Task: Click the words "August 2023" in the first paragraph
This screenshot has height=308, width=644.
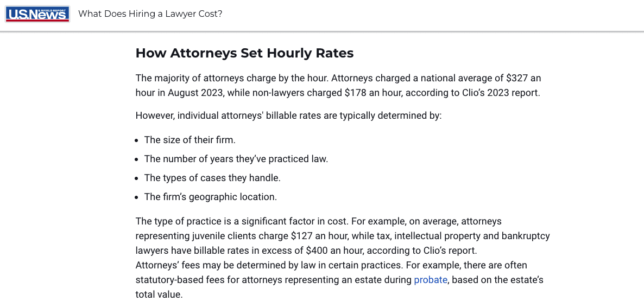Action: coord(195,93)
